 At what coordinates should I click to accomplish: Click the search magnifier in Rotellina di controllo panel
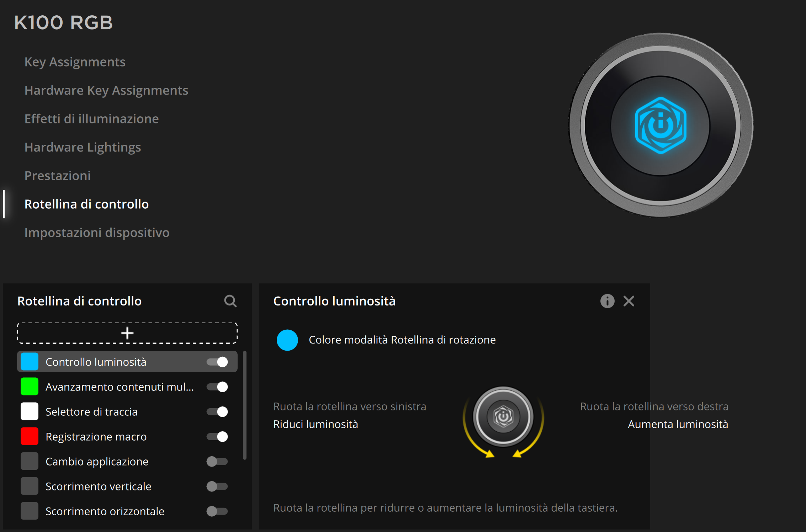click(x=230, y=301)
